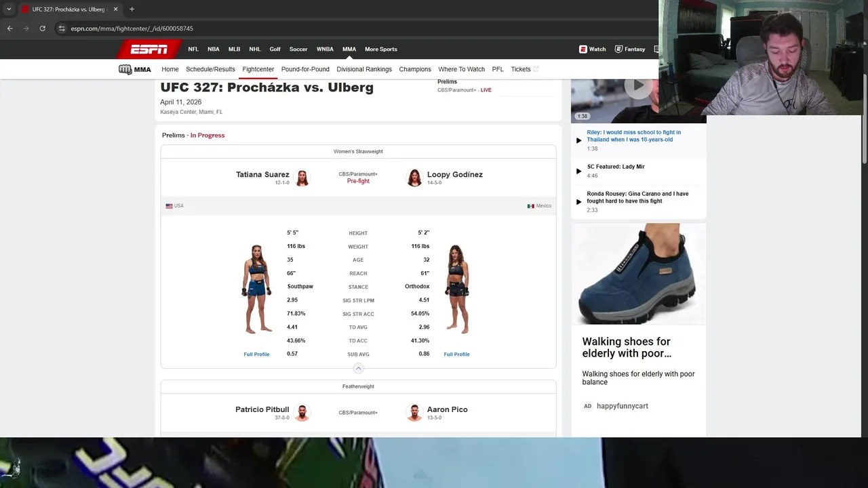Open Pound-for-Pound tab
Image resolution: width=868 pixels, height=488 pixels.
click(x=305, y=69)
